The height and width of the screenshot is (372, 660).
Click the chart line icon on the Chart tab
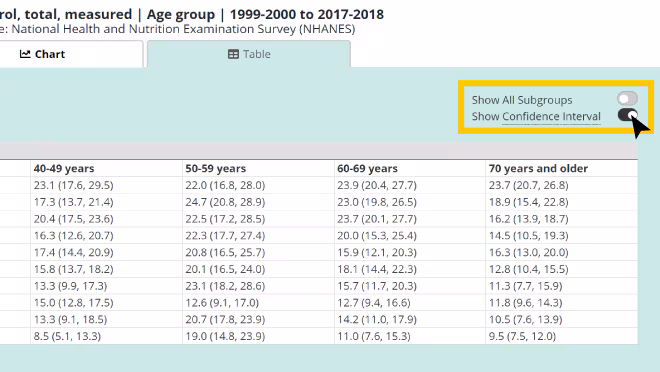point(25,54)
